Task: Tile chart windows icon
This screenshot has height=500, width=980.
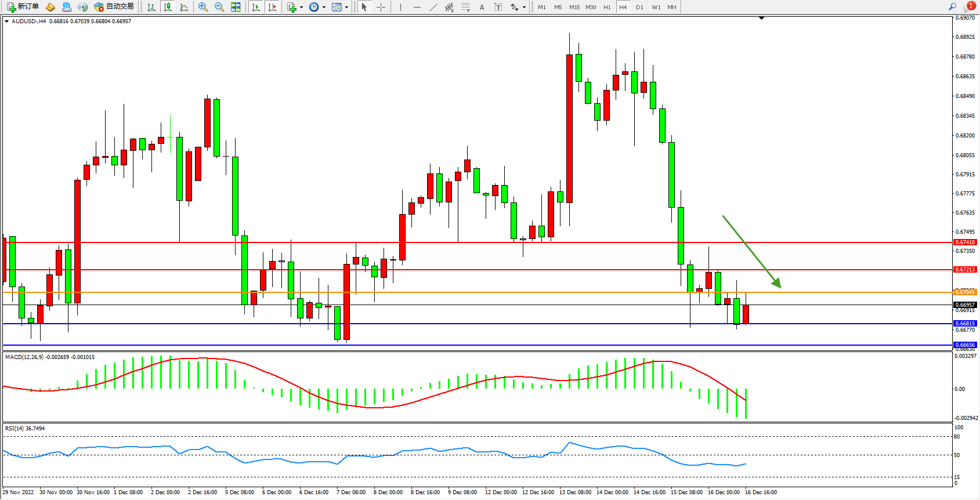Action: (x=236, y=7)
